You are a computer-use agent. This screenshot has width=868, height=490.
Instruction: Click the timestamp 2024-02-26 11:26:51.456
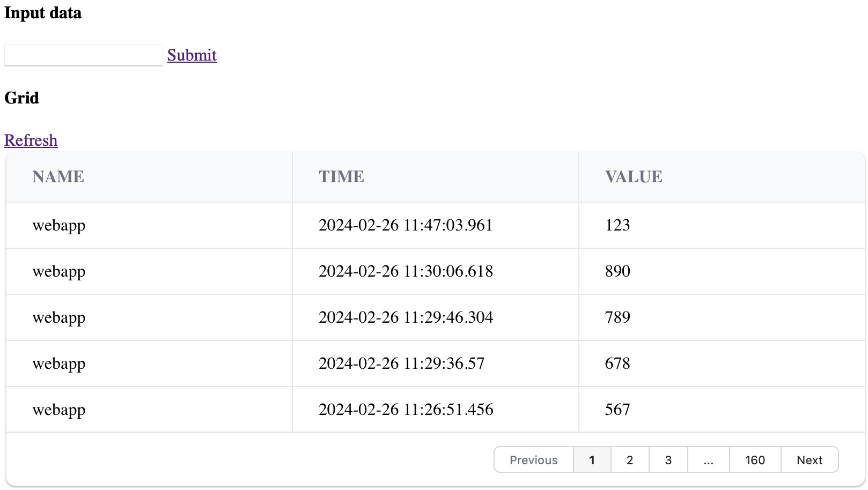pyautogui.click(x=406, y=410)
